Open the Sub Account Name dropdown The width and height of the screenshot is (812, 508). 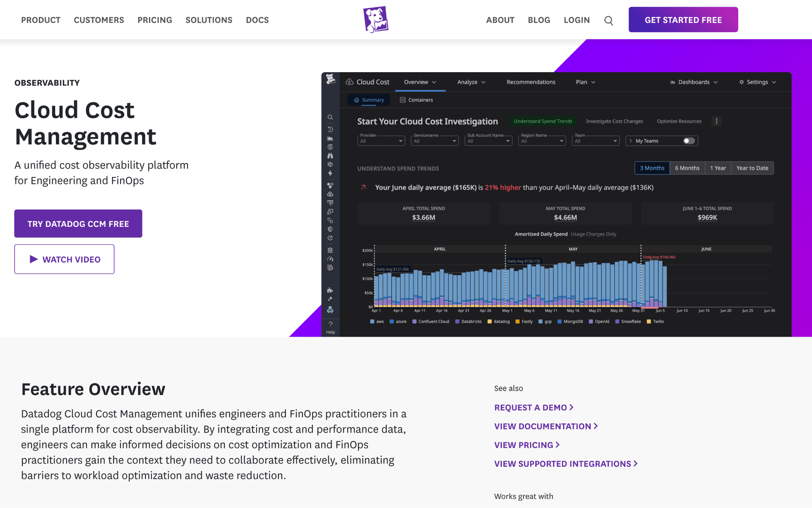488,141
